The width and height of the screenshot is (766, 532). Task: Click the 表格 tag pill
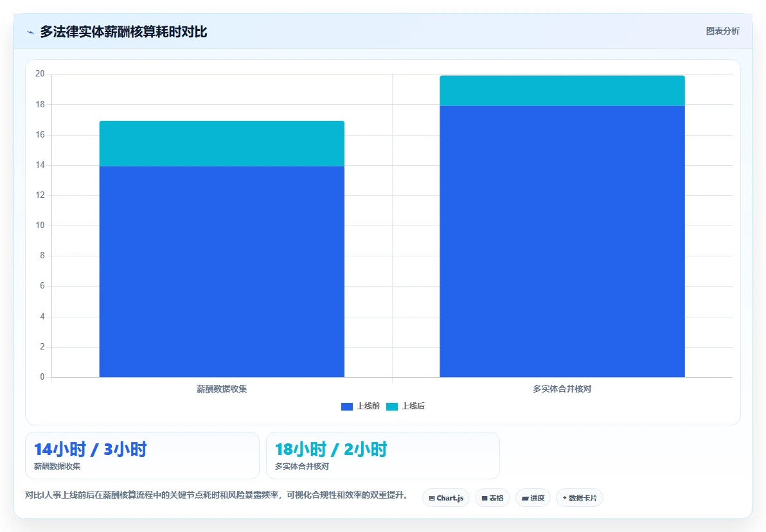[492, 498]
